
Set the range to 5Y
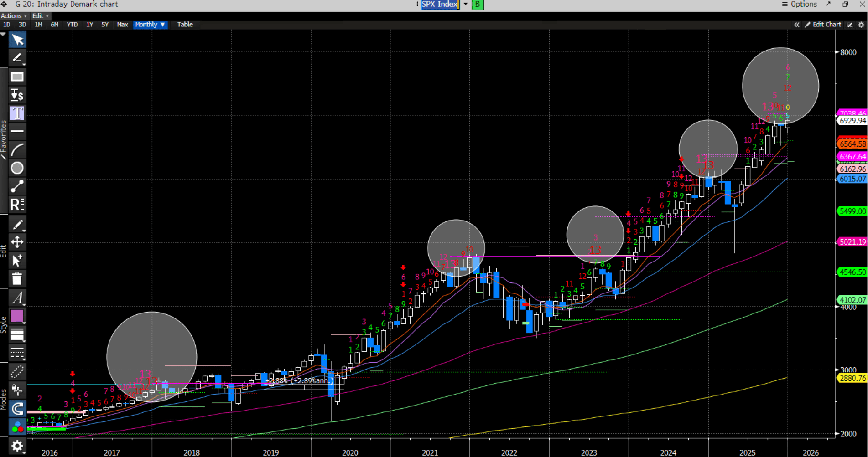[105, 25]
